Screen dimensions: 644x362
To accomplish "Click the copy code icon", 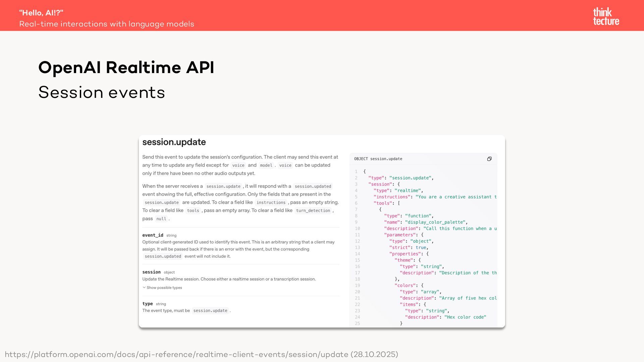I will pyautogui.click(x=489, y=159).
